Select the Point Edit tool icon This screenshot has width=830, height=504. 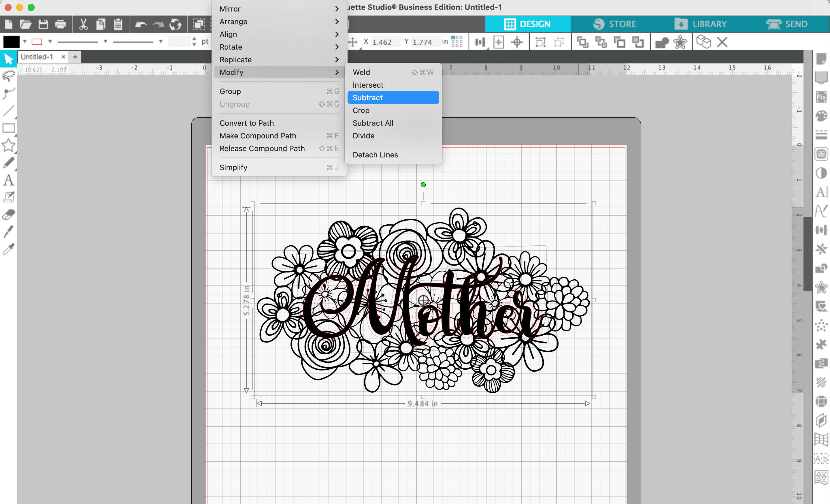[8, 94]
